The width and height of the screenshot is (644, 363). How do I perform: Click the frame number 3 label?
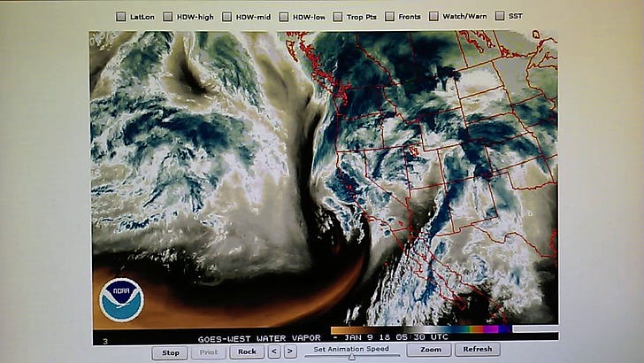click(105, 341)
